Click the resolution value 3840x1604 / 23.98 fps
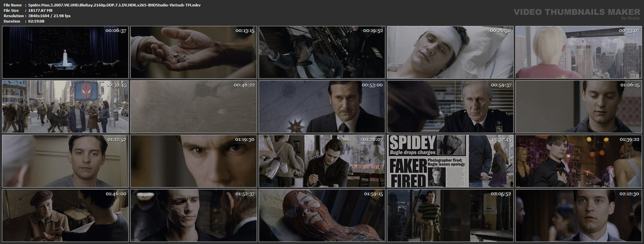This screenshot has height=244, width=644. click(50, 16)
